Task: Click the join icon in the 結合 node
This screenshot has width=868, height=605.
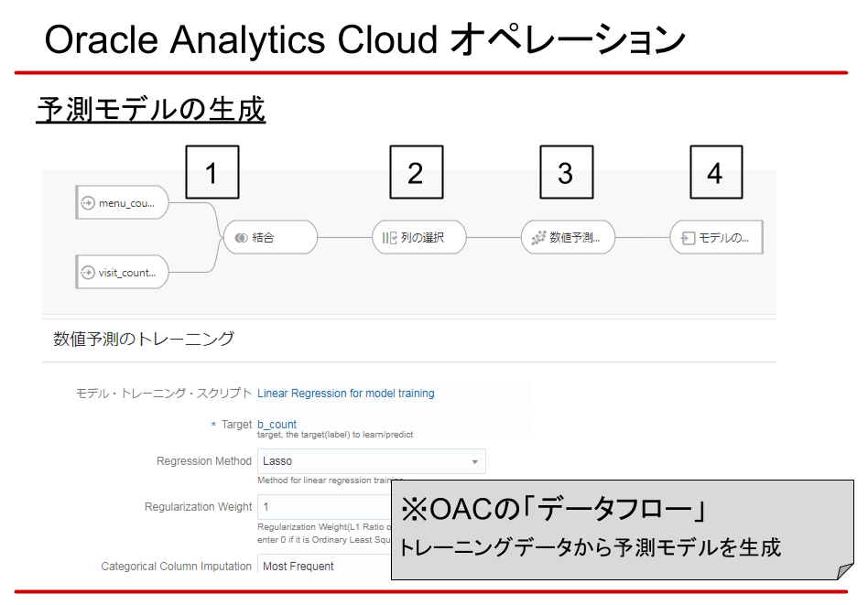Action: (241, 237)
